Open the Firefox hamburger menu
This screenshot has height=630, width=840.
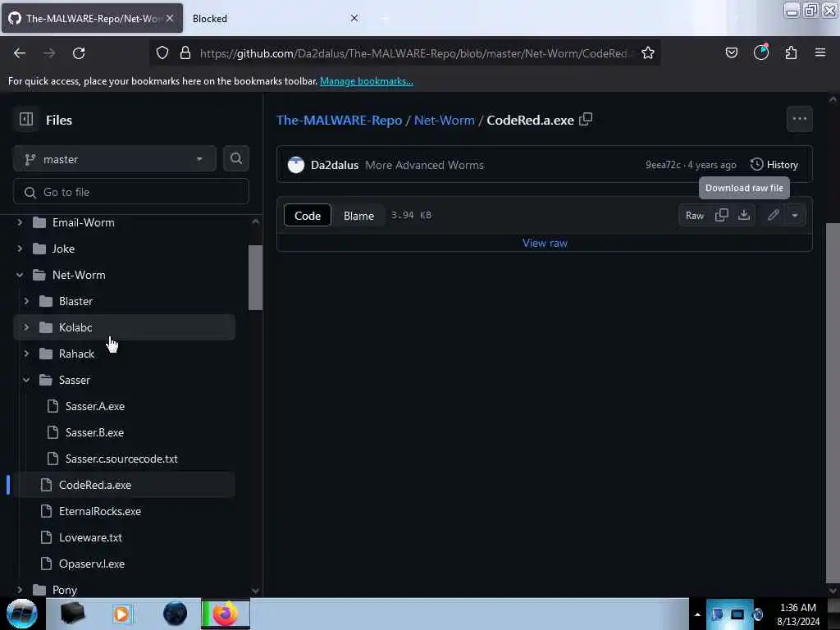click(x=820, y=52)
